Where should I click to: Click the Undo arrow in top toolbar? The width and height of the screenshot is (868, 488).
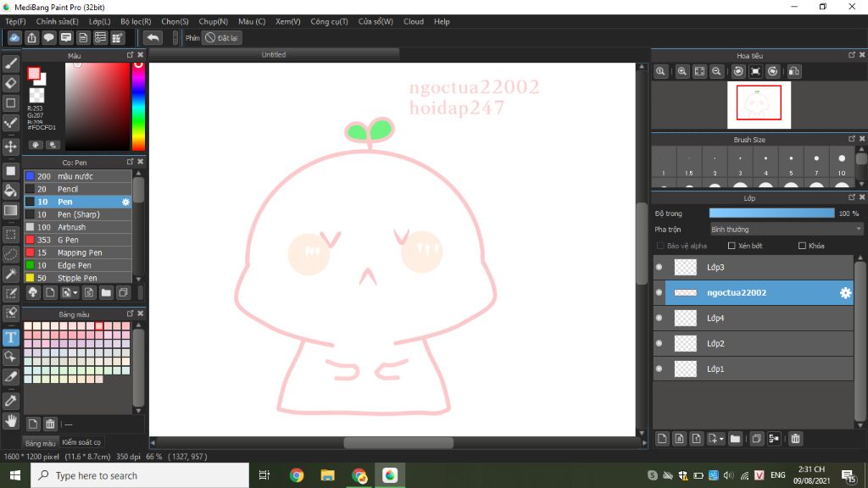[x=153, y=37]
